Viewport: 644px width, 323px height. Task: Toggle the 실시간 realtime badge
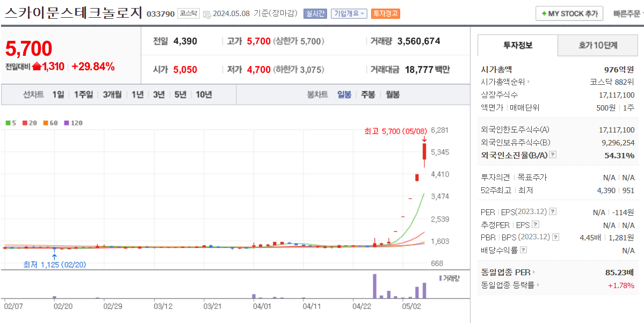coord(315,13)
